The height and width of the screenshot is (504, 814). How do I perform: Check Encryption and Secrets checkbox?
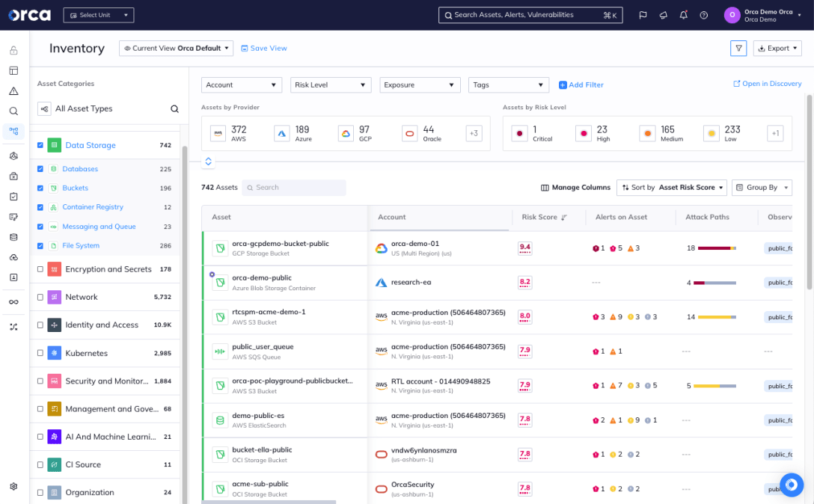click(x=40, y=269)
